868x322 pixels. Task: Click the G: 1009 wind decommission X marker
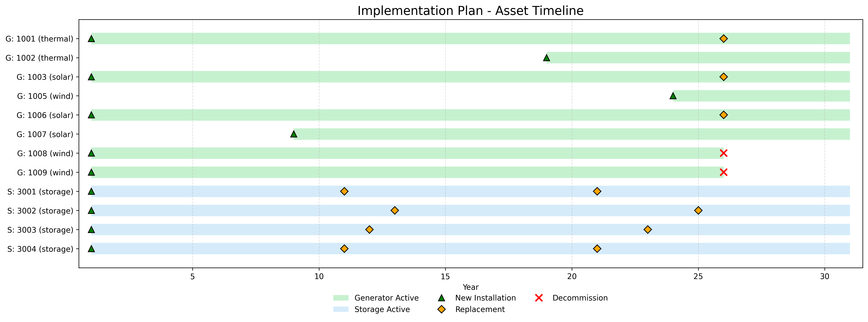[x=723, y=172]
